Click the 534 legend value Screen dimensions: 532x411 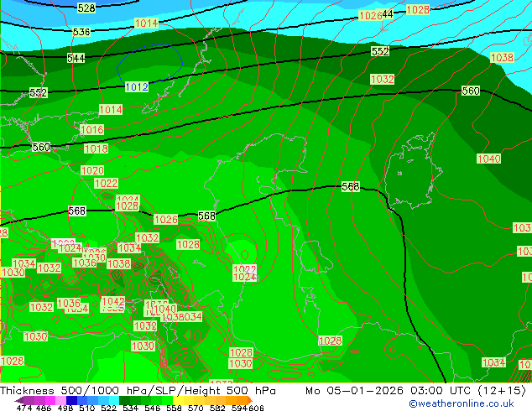(x=130, y=408)
